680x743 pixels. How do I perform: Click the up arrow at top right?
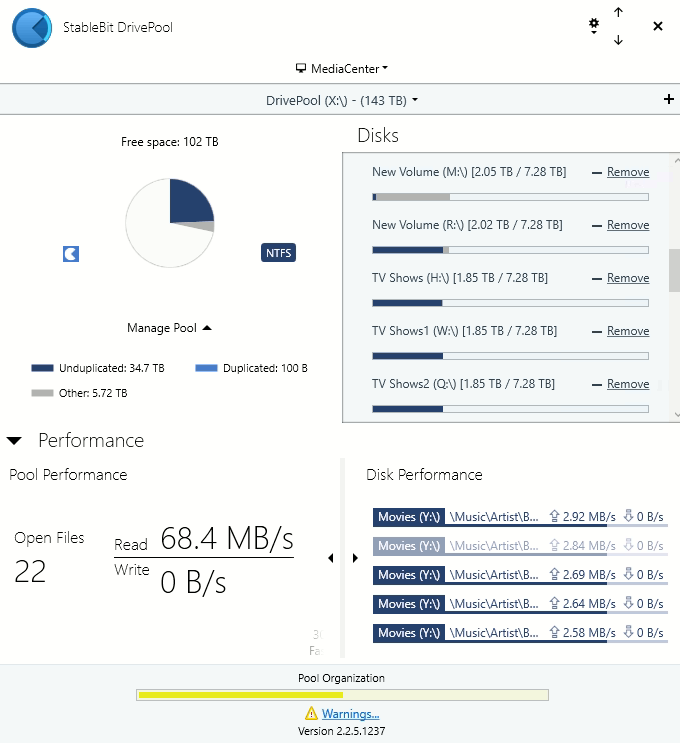(618, 12)
